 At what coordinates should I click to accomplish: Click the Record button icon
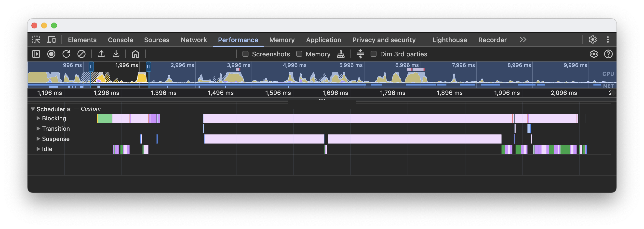(51, 54)
